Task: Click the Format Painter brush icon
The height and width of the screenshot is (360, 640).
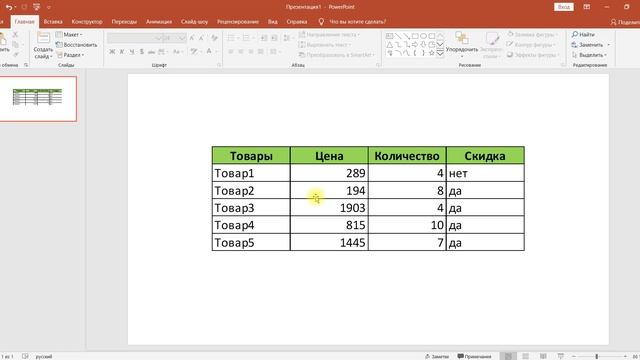Action: (x=16, y=54)
